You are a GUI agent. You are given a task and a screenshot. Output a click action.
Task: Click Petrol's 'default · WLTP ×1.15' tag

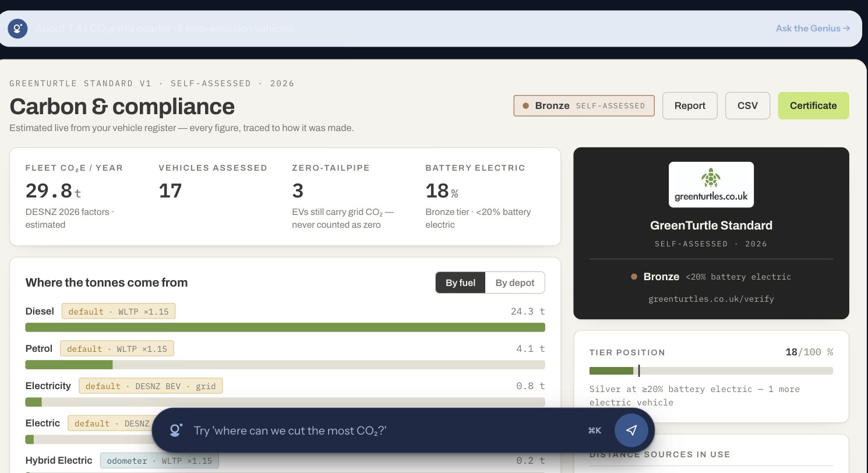117,349
